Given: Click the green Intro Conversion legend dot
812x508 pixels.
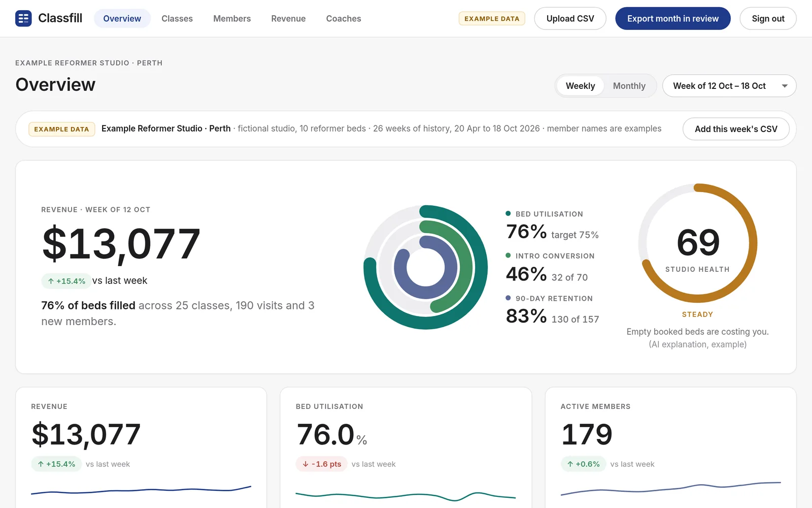Looking at the screenshot, I should [508, 256].
